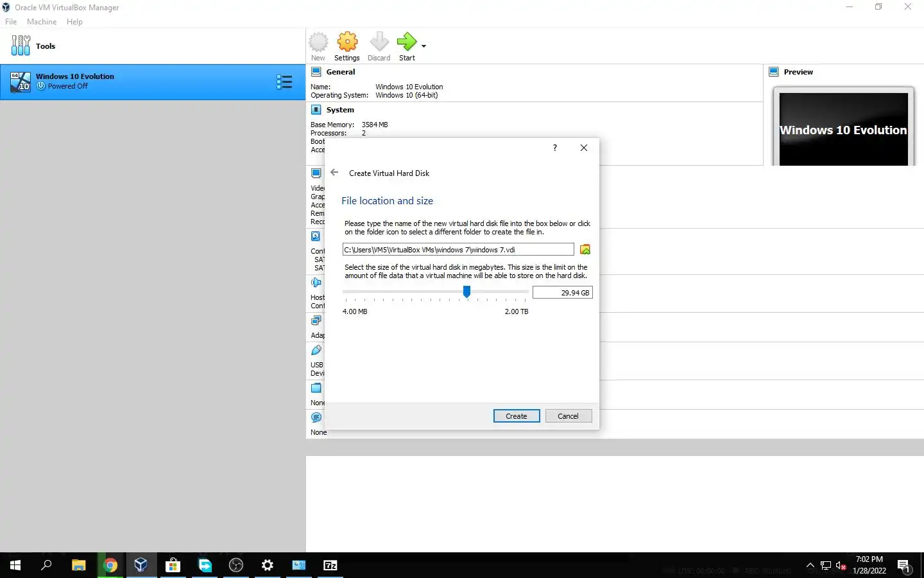Click the Audio section speaker icon
The width and height of the screenshot is (924, 578).
click(x=316, y=283)
